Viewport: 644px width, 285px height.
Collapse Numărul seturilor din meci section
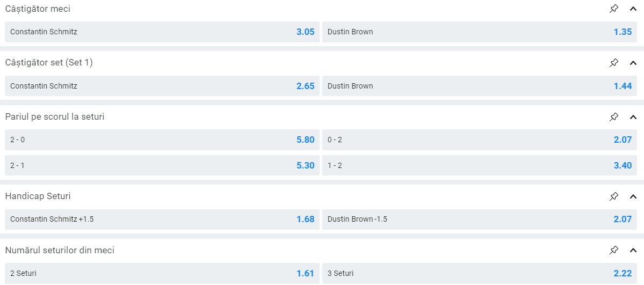[632, 250]
